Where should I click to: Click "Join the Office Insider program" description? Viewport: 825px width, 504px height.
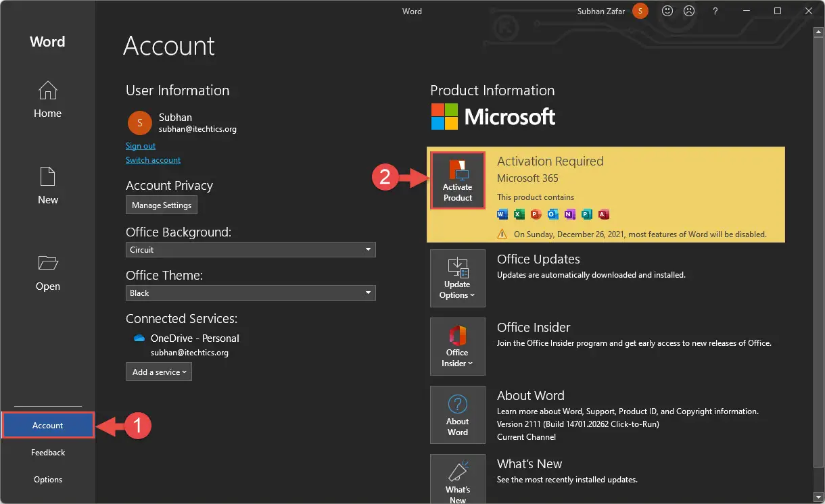(x=634, y=343)
